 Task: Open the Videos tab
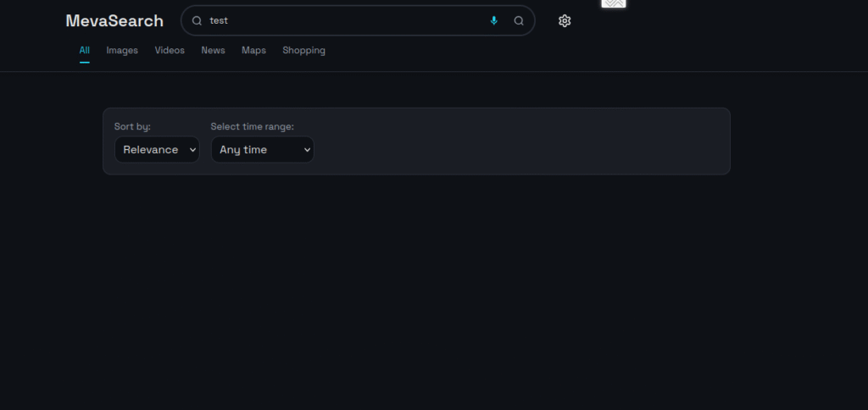pos(170,51)
